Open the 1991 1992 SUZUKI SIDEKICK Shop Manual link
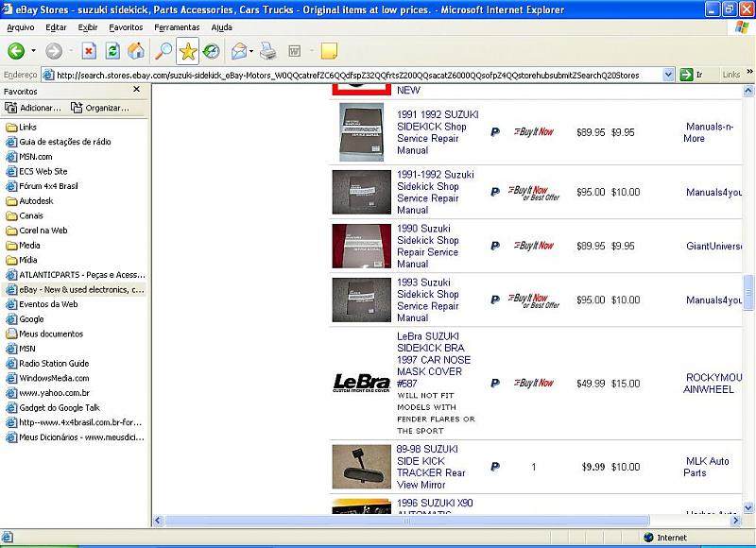Screen dimensions: 756x548 pyautogui.click(x=438, y=132)
